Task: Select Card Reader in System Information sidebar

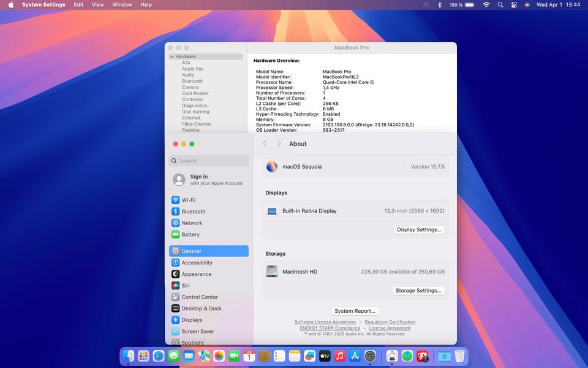Action: click(x=195, y=93)
